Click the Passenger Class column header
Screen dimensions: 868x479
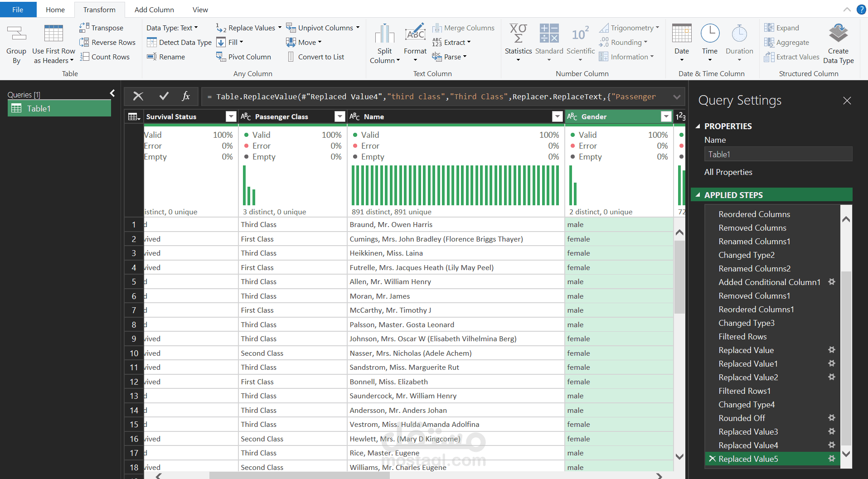point(292,117)
